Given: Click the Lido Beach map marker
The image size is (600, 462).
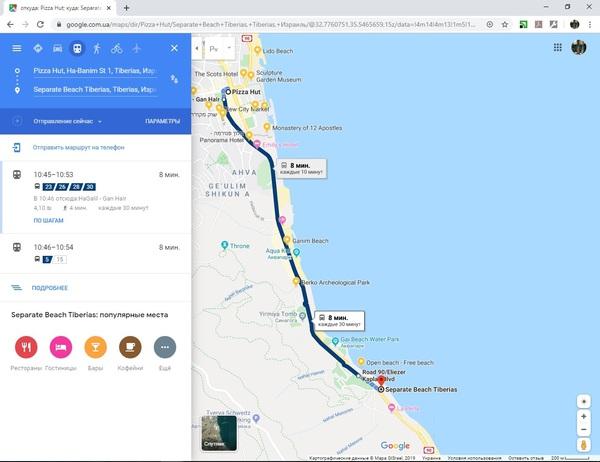Looking at the screenshot, I should tap(258, 51).
